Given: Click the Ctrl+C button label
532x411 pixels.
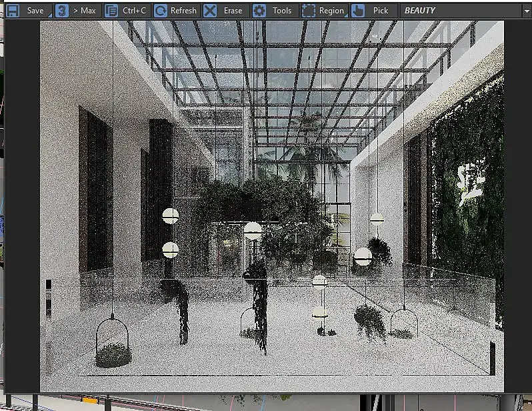Looking at the screenshot, I should pos(135,11).
